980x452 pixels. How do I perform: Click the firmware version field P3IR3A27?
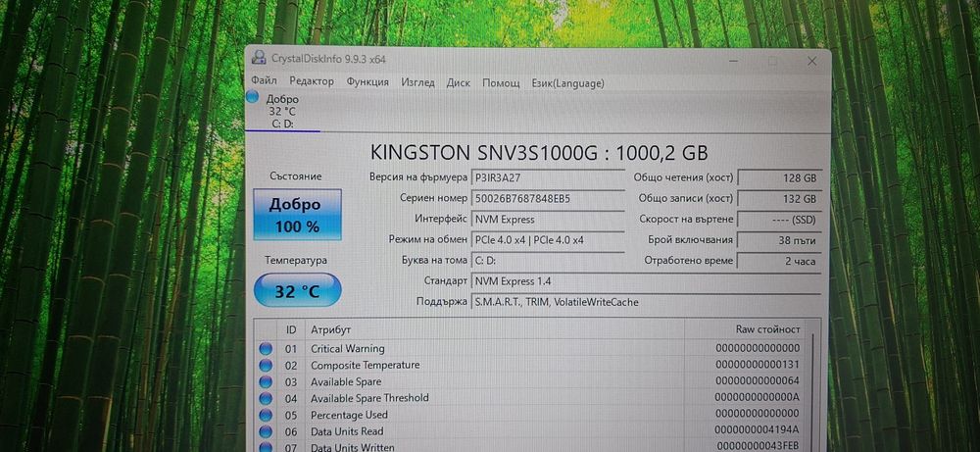pyautogui.click(x=548, y=177)
